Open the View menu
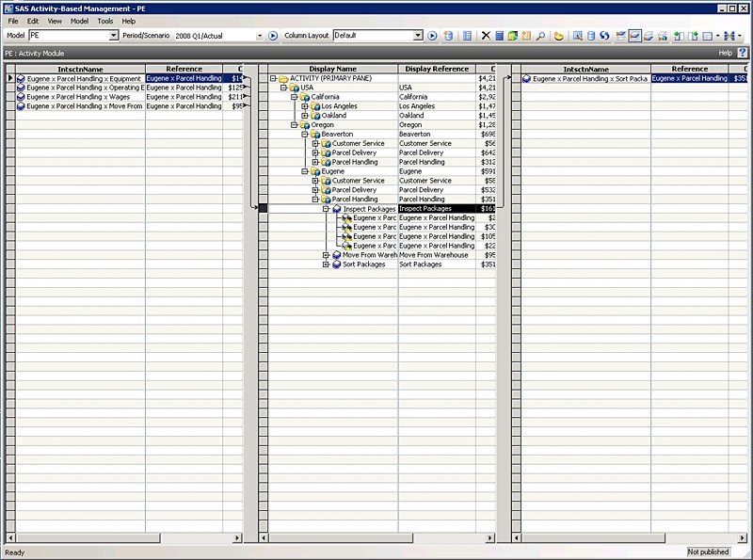Image resolution: width=753 pixels, height=560 pixels. pos(55,21)
